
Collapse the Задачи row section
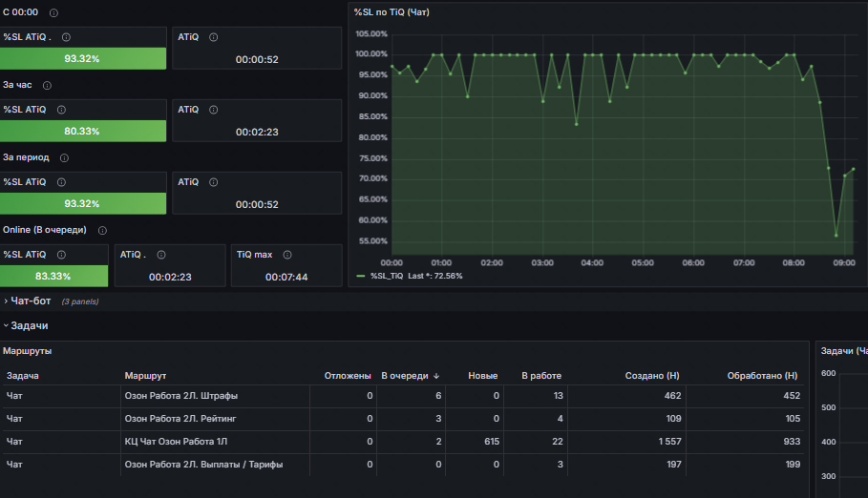coord(29,325)
